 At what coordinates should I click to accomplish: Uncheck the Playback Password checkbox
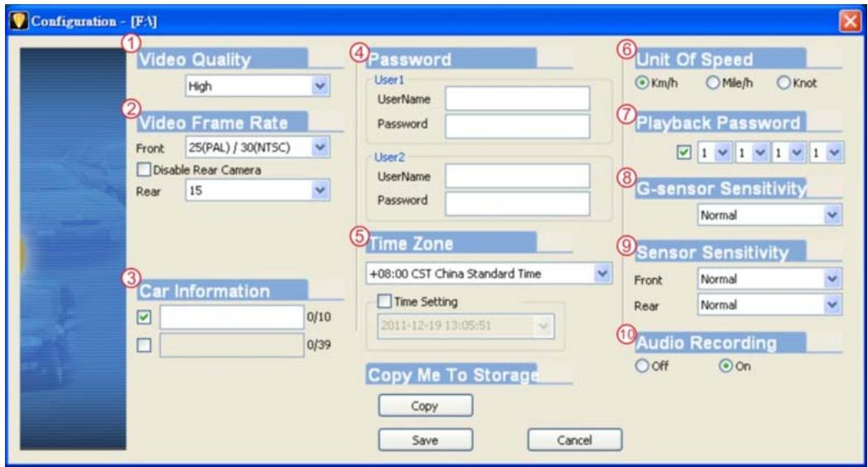[684, 152]
